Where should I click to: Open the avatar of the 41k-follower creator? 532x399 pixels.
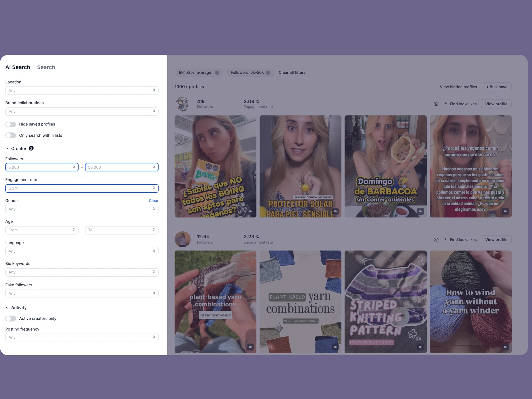click(182, 104)
